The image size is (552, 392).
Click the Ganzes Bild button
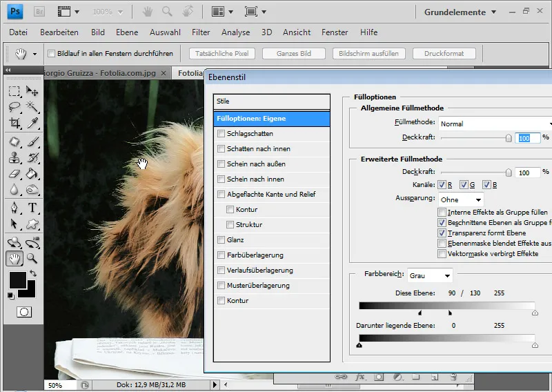click(294, 54)
